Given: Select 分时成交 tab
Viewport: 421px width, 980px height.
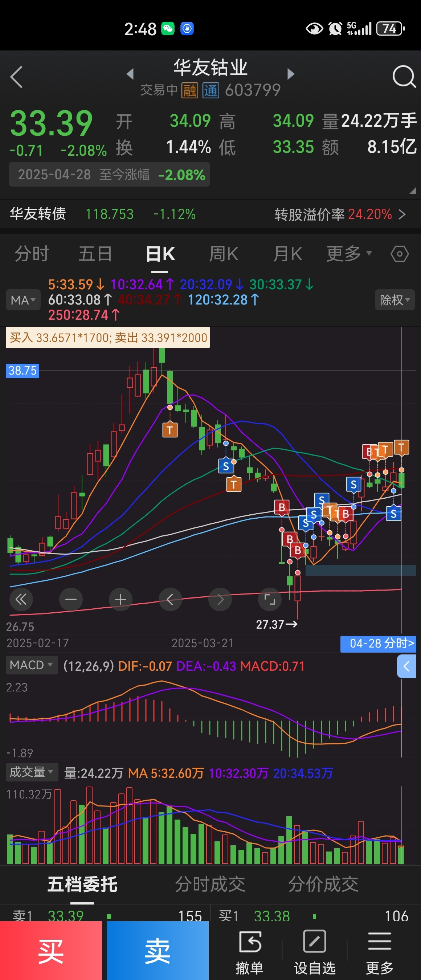Looking at the screenshot, I should (210, 884).
